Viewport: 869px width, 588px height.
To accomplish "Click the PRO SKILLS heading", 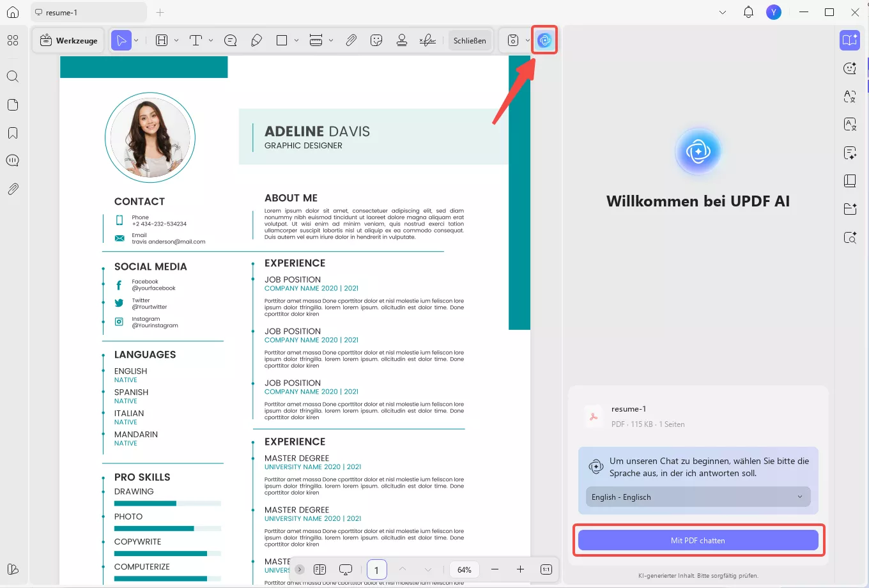I will coord(142,477).
